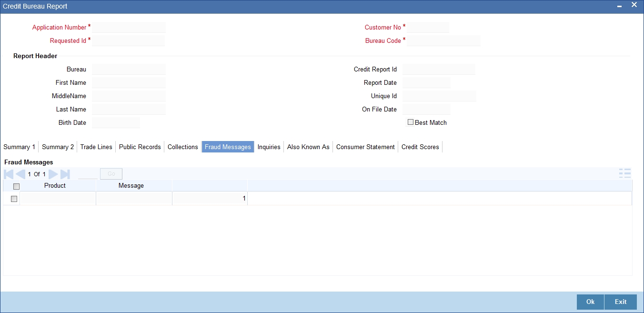Switch to the Summary 1 tab

coord(20,147)
